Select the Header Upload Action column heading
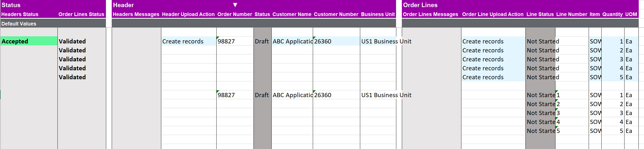Image resolution: width=644 pixels, height=149 pixels. coord(188,14)
